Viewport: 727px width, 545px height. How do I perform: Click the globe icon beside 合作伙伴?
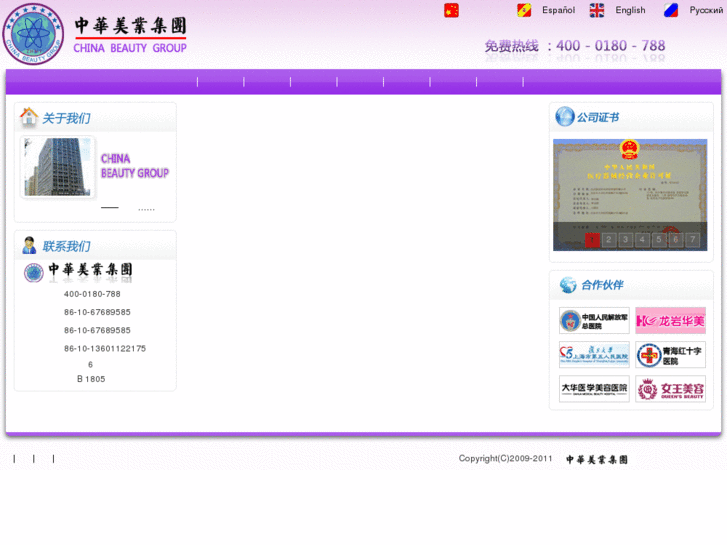(x=568, y=285)
